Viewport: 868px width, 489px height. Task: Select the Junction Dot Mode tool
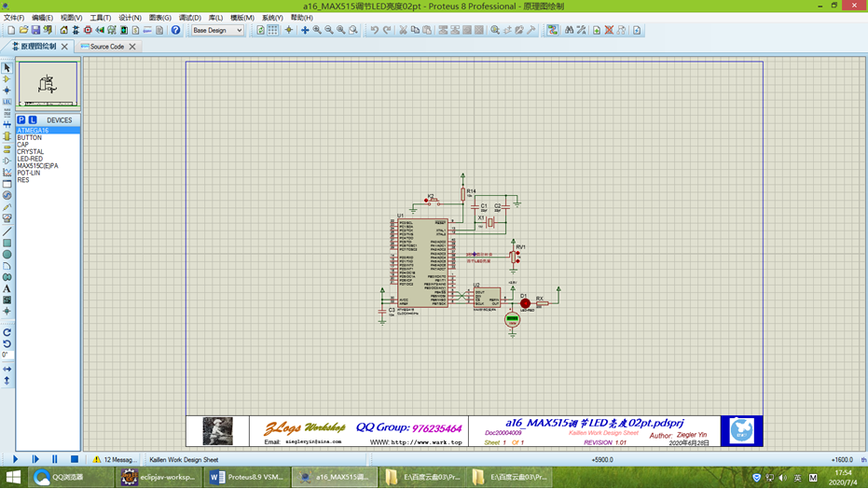tap(7, 91)
